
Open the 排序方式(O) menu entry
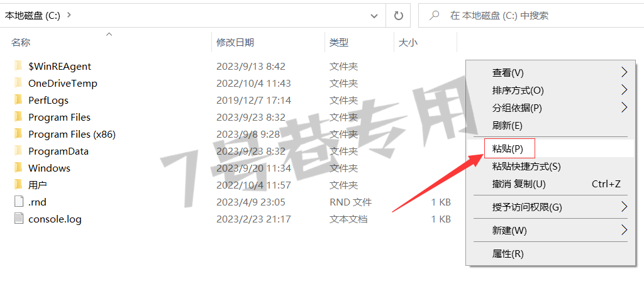[550, 90]
